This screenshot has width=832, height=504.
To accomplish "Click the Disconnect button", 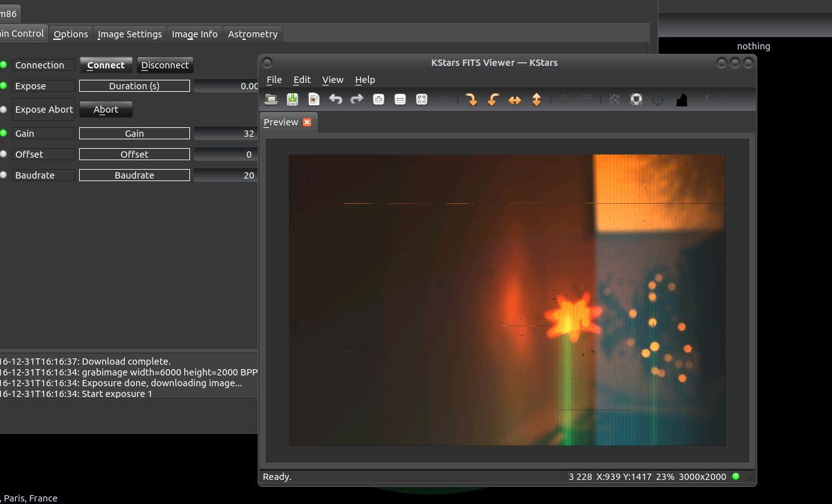I will click(x=165, y=65).
